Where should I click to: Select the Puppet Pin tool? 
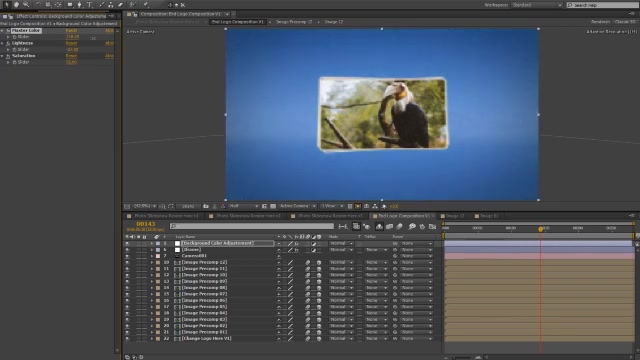146,4
